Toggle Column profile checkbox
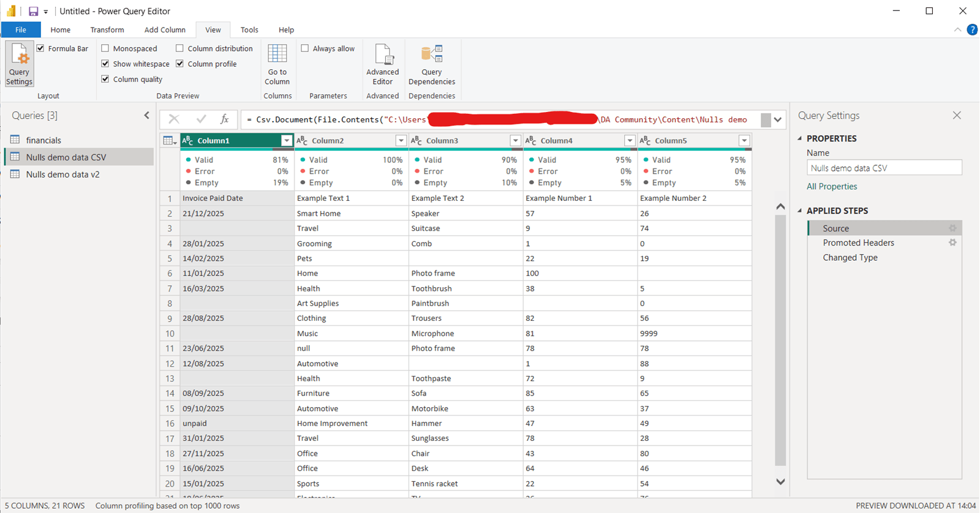Image resolution: width=980 pixels, height=513 pixels. [179, 64]
